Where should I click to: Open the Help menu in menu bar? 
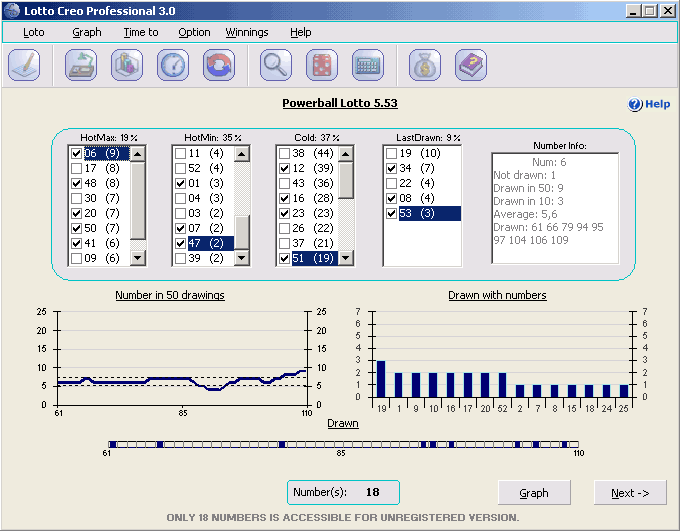301,33
